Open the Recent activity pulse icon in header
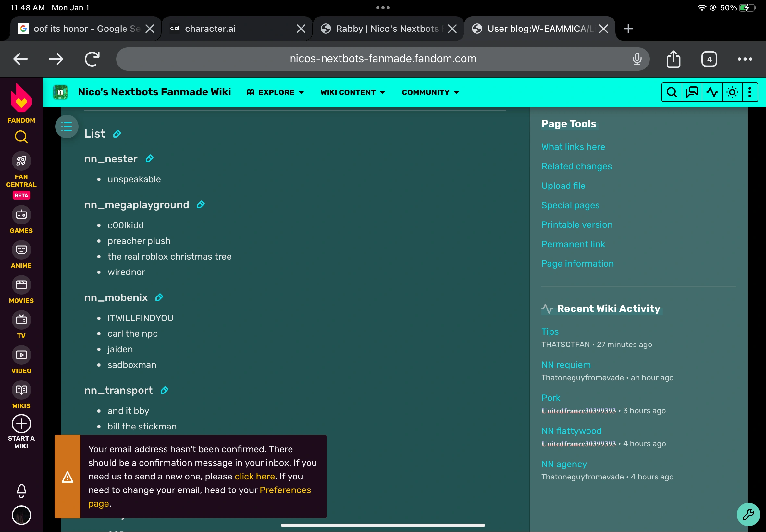Image resolution: width=766 pixels, height=532 pixels. coord(712,92)
